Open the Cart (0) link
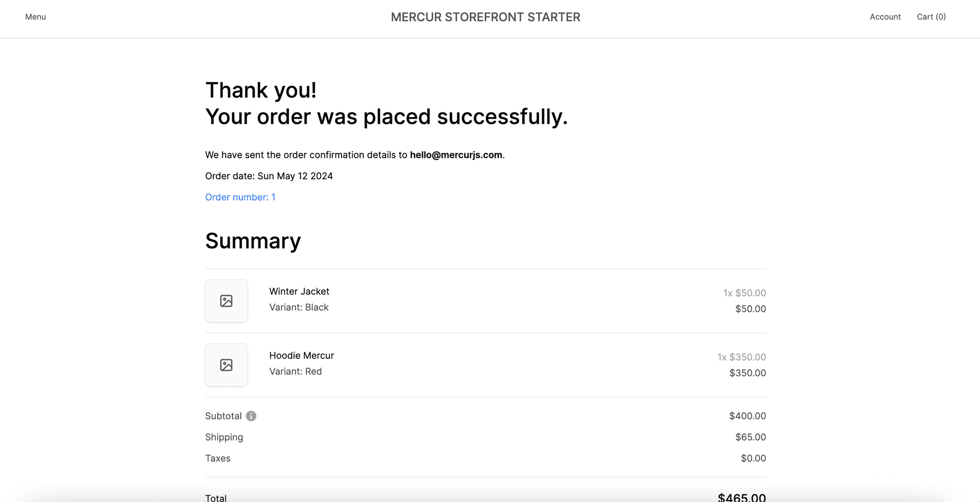Viewport: 980px width, 502px height. 931,17
